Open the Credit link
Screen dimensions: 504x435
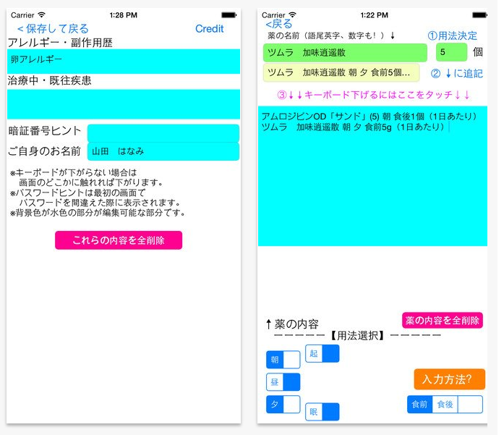tap(209, 29)
